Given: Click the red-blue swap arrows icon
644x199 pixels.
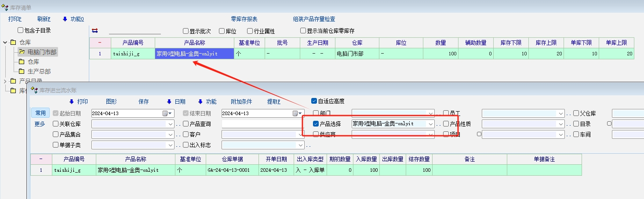Looking at the screenshot, I should tap(95, 31).
